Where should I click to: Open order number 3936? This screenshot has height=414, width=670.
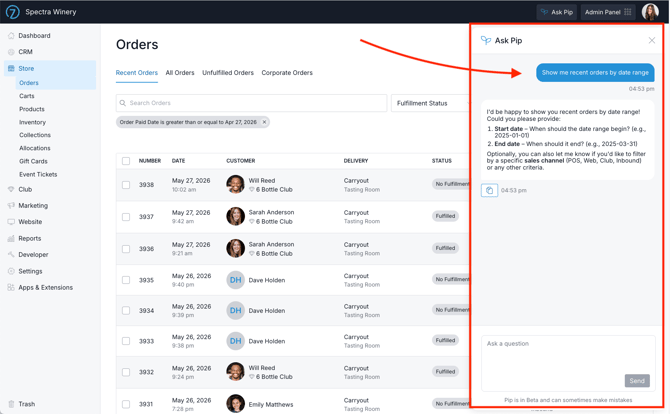pyautogui.click(x=146, y=249)
